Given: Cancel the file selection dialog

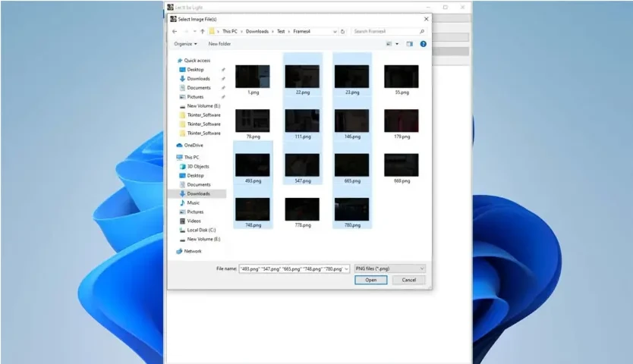Looking at the screenshot, I should tap(408, 280).
